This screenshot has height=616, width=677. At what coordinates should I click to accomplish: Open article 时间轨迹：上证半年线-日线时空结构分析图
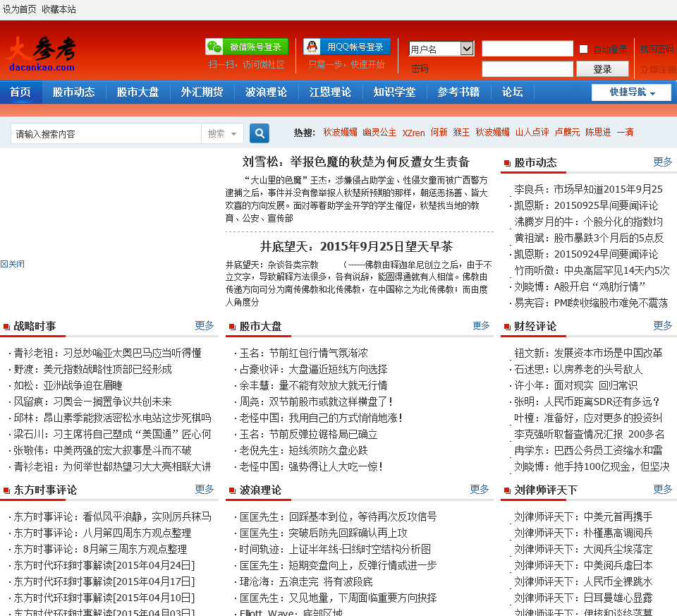[x=335, y=550]
